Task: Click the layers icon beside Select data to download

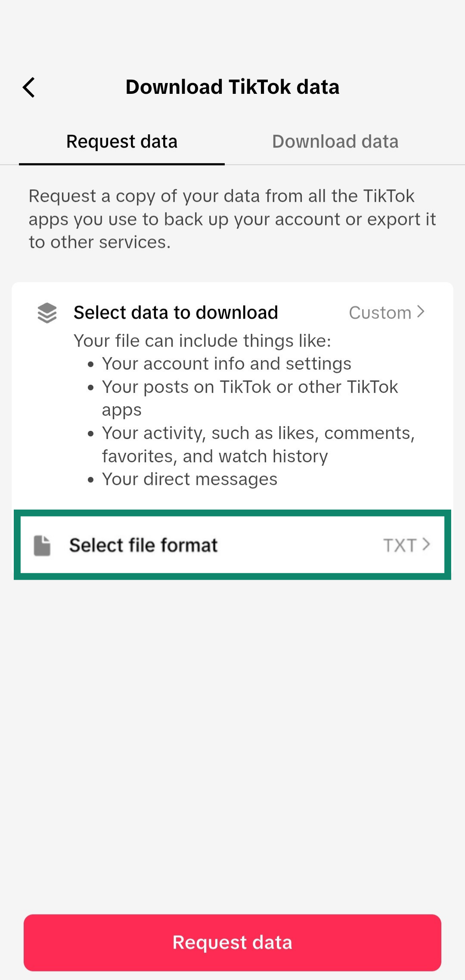Action: 47,312
